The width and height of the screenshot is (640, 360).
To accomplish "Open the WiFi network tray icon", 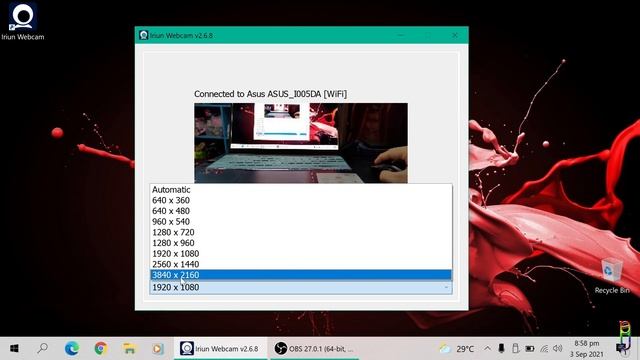I will coord(544,349).
